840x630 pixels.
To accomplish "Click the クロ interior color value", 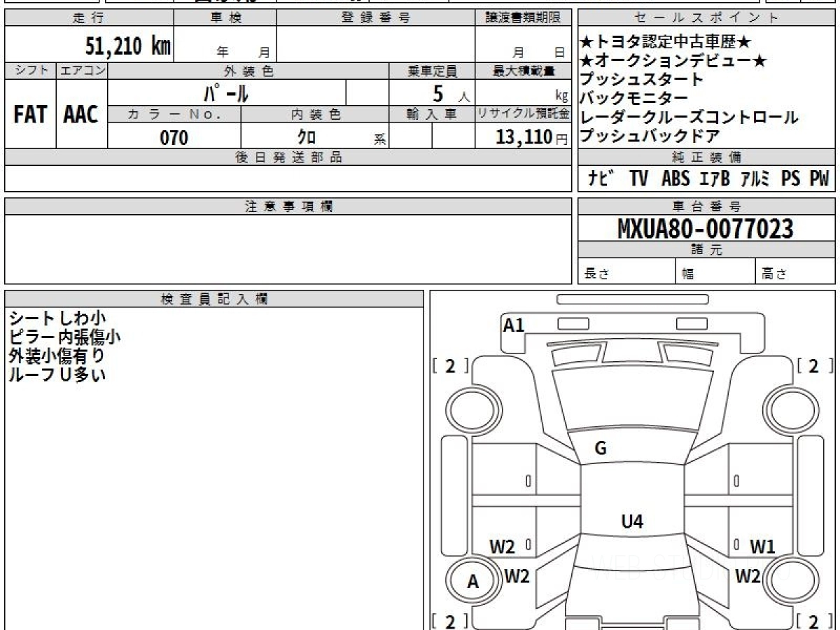I will pos(307,137).
